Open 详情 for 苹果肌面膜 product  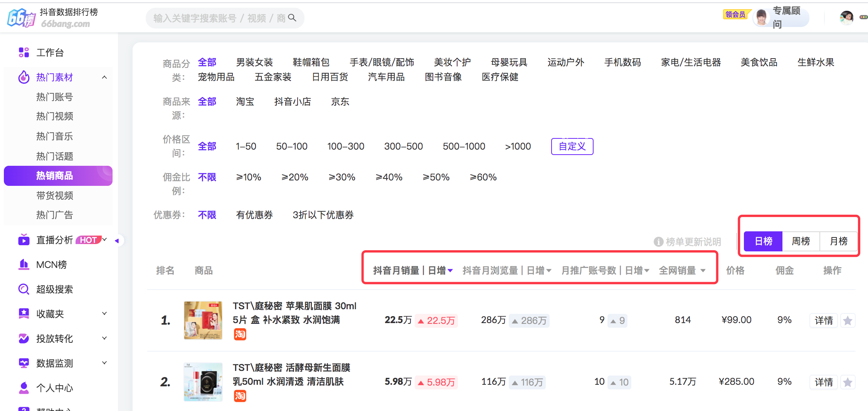click(824, 320)
